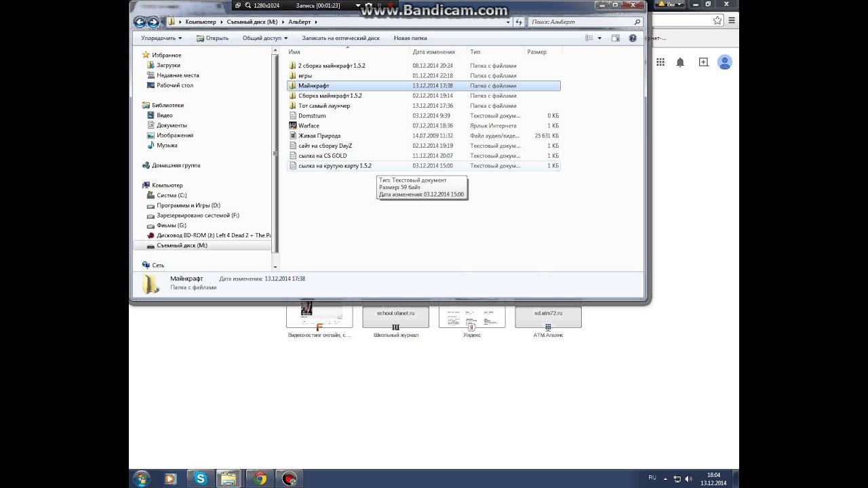Open drive Зарезервировано системой (F:)
868x488 pixels.
pyautogui.click(x=197, y=216)
